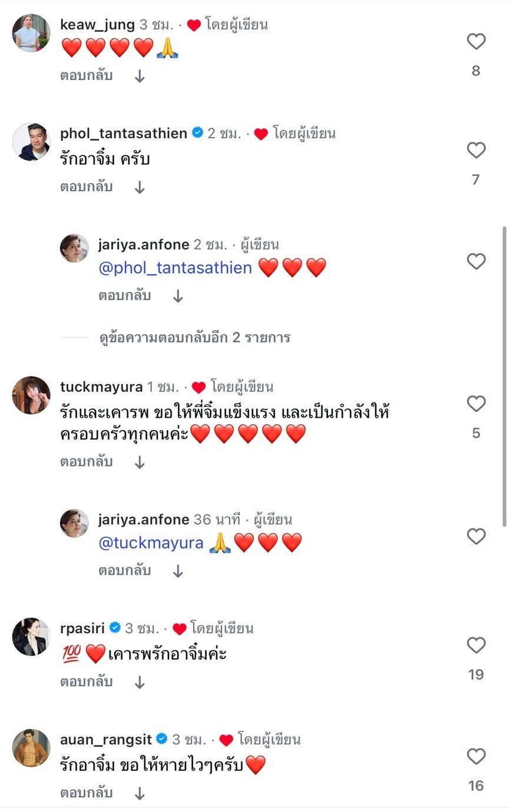Like jariya.anfone's reply to phol_tantasathien

click(x=476, y=261)
